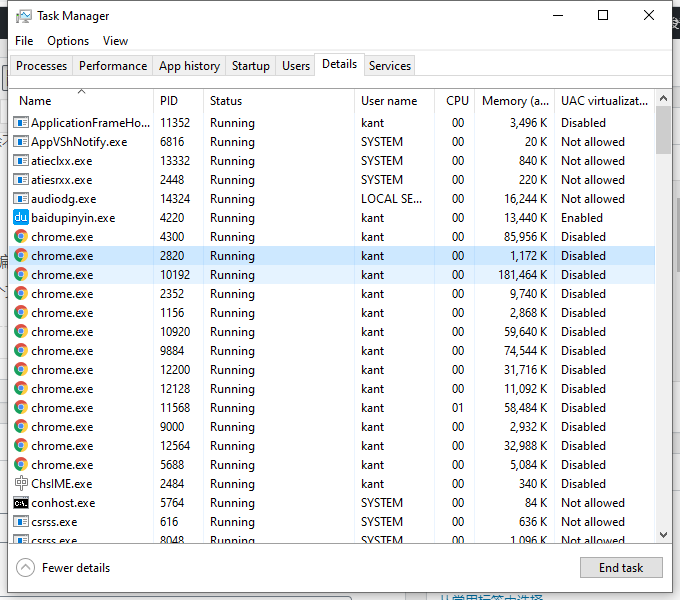Switch to the Users tab
The image size is (680, 600).
tap(296, 66)
